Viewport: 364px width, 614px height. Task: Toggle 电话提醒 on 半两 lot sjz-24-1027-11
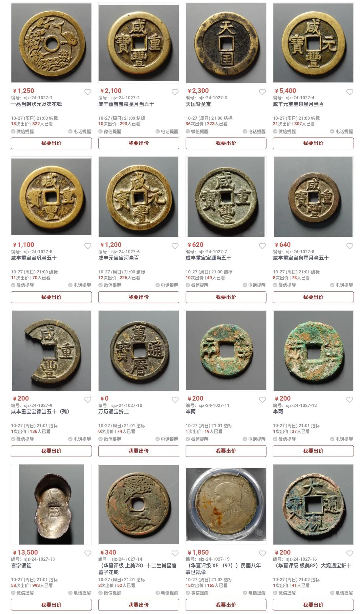coord(254,439)
